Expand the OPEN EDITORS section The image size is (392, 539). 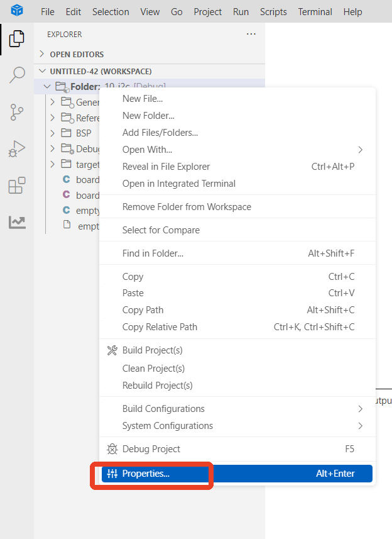[x=42, y=54]
